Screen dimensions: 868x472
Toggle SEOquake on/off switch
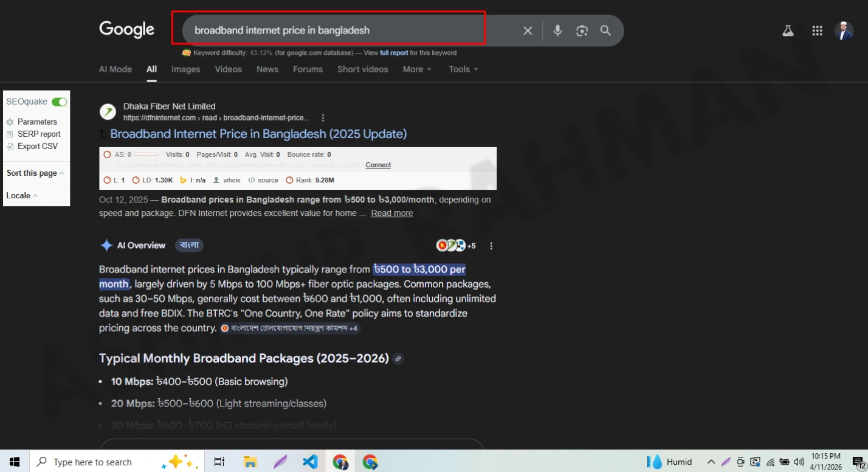tap(59, 102)
